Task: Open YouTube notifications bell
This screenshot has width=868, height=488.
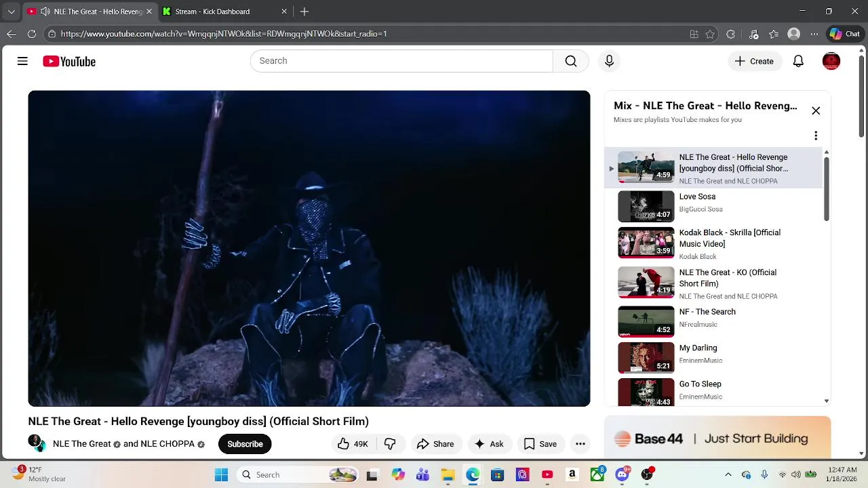Action: click(798, 61)
